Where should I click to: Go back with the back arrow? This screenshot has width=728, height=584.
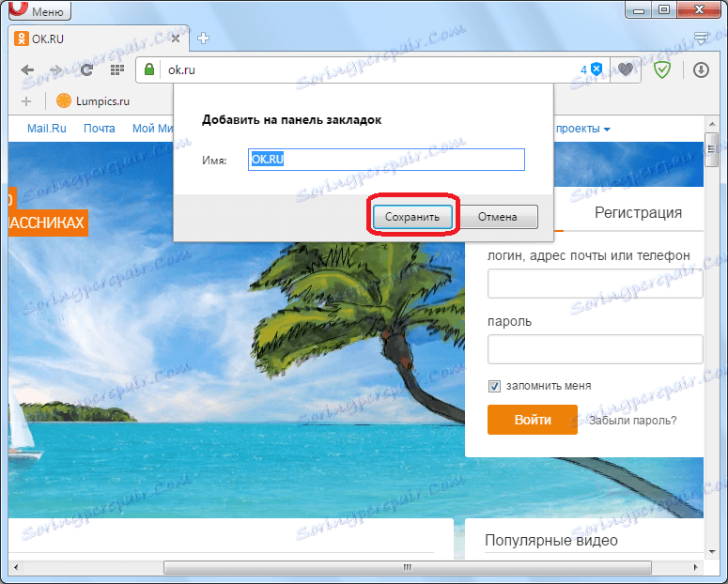pyautogui.click(x=27, y=70)
